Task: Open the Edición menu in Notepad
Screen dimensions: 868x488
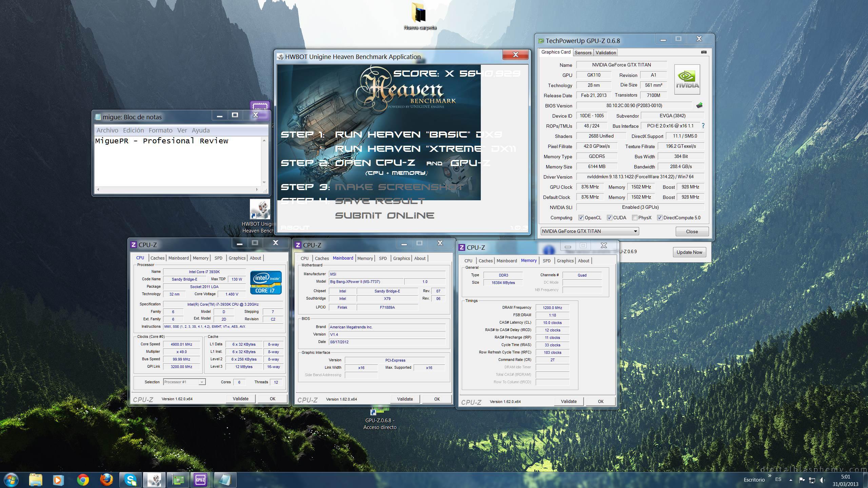Action: (133, 130)
